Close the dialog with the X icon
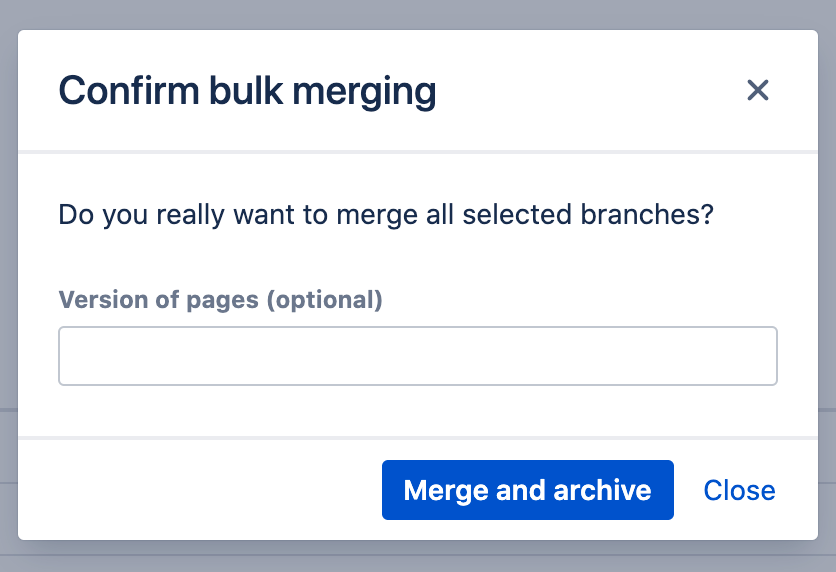 (758, 91)
